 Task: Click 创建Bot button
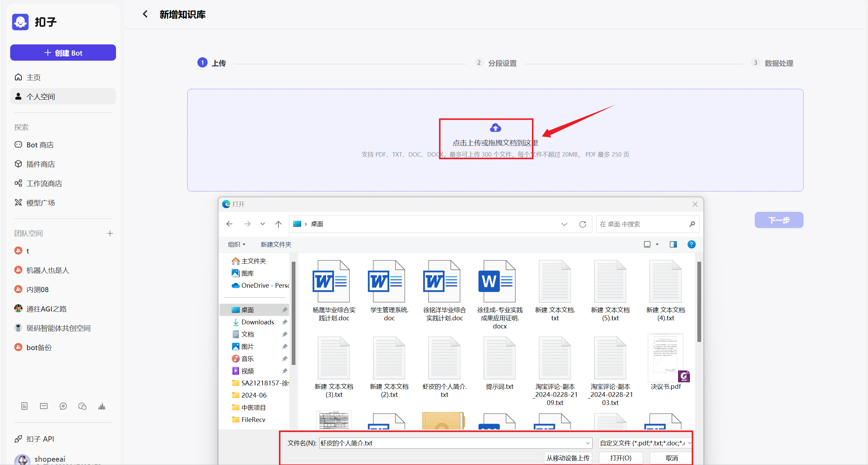tap(62, 53)
